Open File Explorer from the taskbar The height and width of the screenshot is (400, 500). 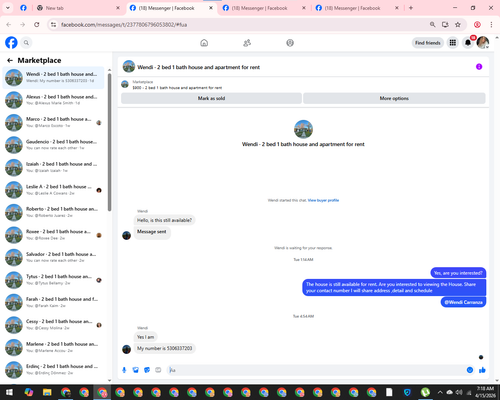click(x=47, y=392)
